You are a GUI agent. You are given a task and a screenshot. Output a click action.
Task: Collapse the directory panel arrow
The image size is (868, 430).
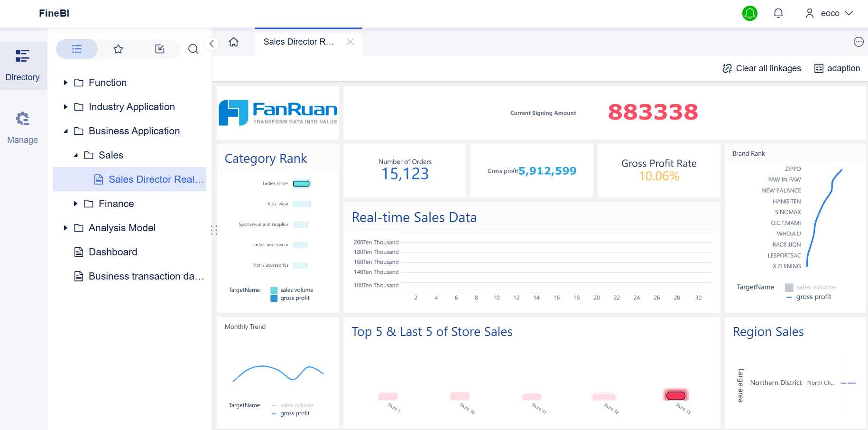212,44
